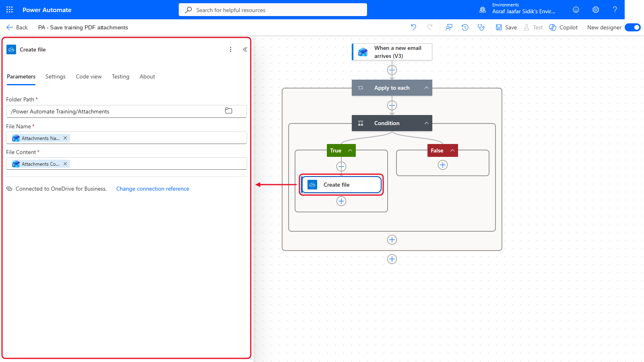Collapse the Create file side panel
The width and height of the screenshot is (644, 362).
(x=245, y=49)
